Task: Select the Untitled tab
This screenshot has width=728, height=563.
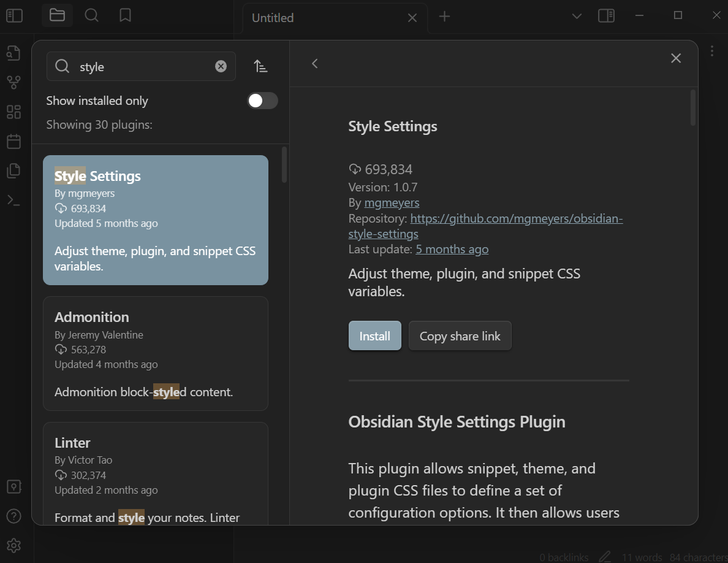Action: click(x=335, y=18)
